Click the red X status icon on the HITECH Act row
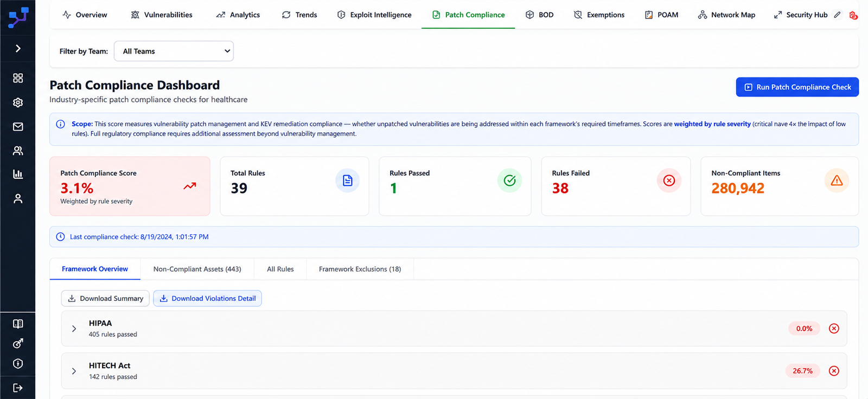Screen dimensions: 868x399 click(x=834, y=371)
